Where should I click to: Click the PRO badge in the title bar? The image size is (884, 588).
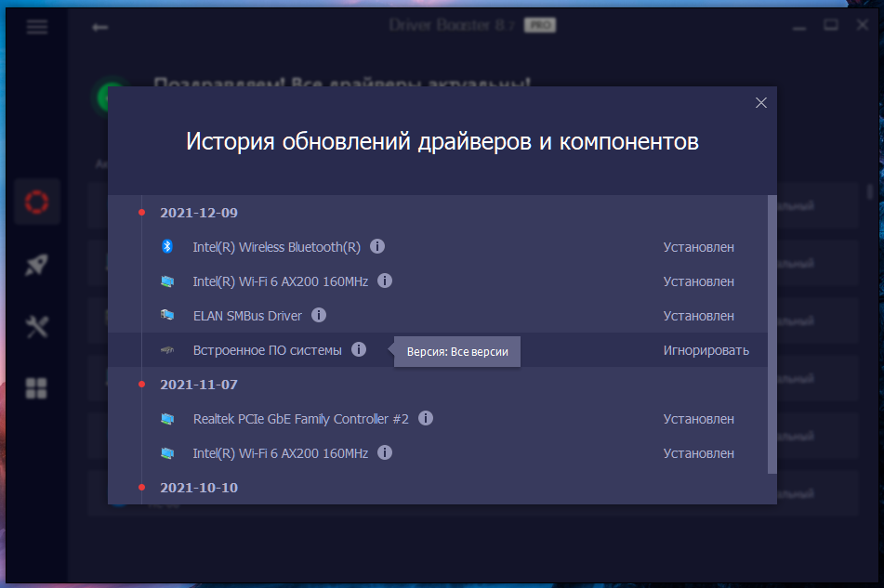click(540, 25)
